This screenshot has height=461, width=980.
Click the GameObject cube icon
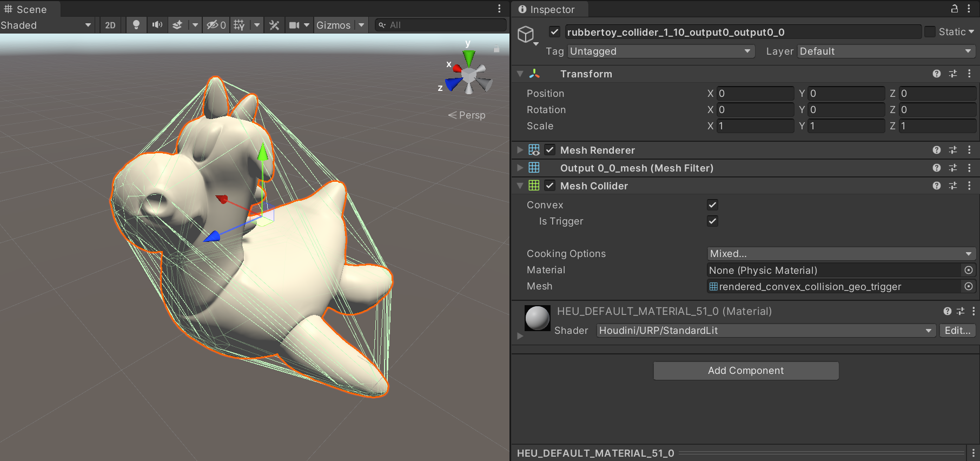coord(526,34)
